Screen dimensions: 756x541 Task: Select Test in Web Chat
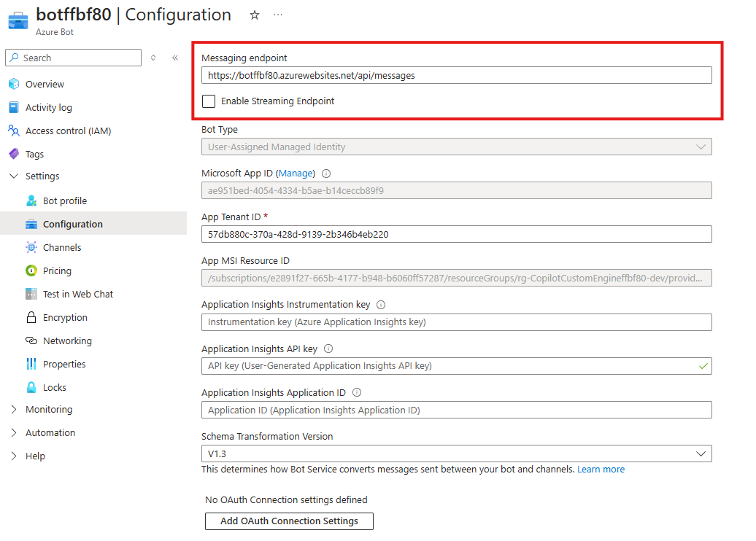click(x=78, y=295)
